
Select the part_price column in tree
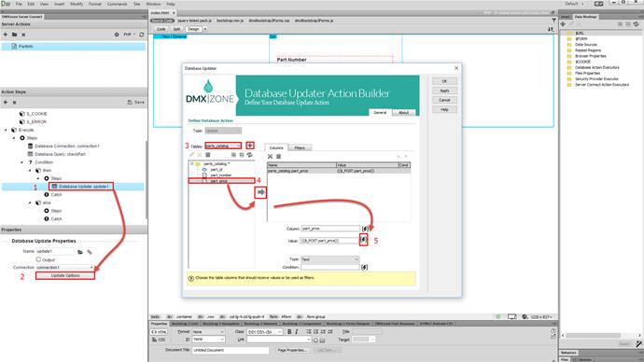(x=221, y=181)
